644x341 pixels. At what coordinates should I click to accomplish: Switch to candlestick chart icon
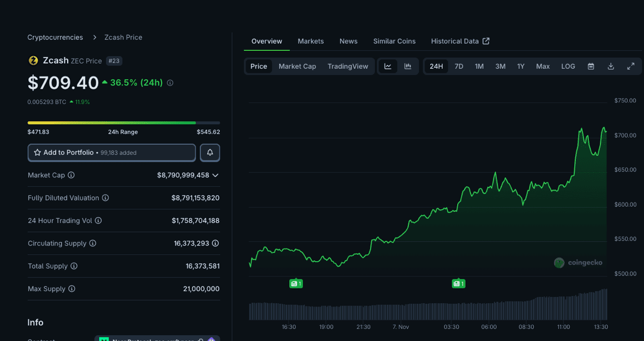(x=408, y=66)
